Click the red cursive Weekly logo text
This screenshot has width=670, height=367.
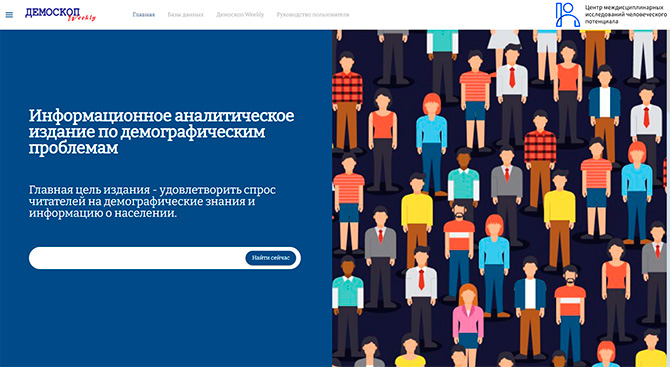[82, 18]
